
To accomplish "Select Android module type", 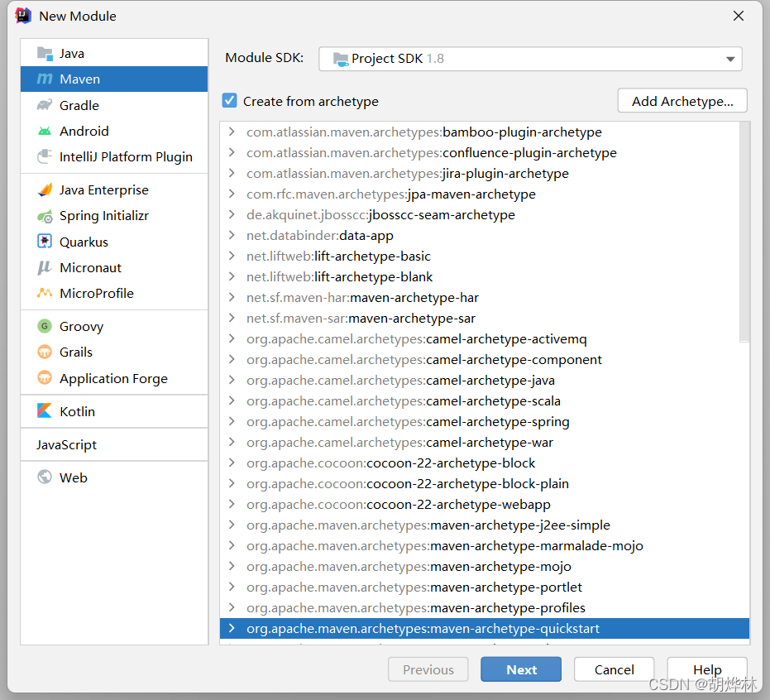I will 114,132.
